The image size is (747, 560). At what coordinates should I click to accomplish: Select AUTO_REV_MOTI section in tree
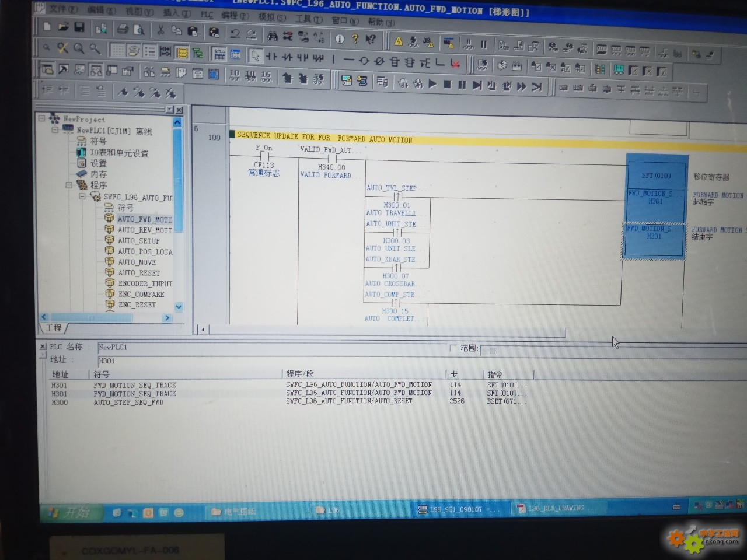[145, 230]
